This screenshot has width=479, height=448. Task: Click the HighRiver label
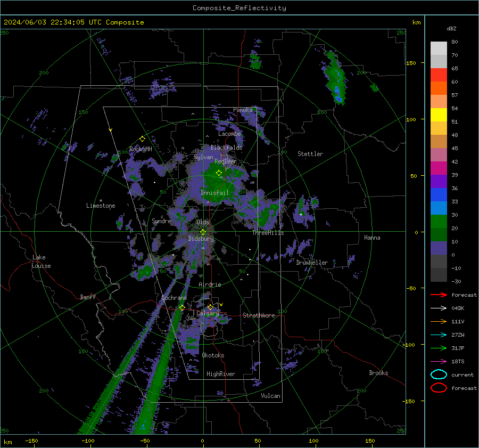(221, 374)
